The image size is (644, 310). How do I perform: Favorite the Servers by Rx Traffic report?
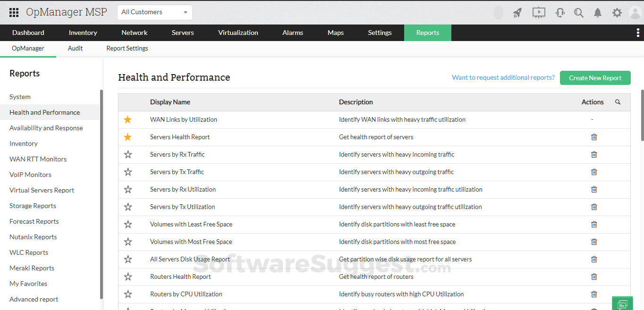point(127,154)
